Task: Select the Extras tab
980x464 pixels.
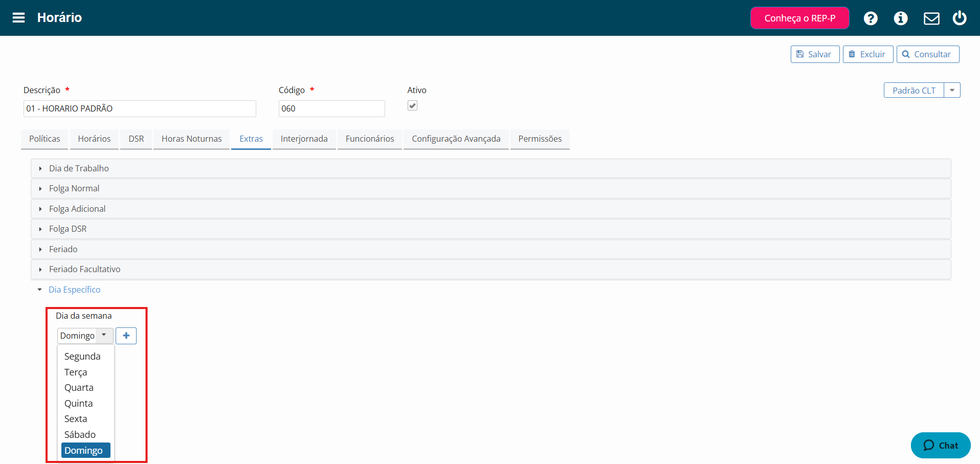Action: pyautogui.click(x=251, y=139)
